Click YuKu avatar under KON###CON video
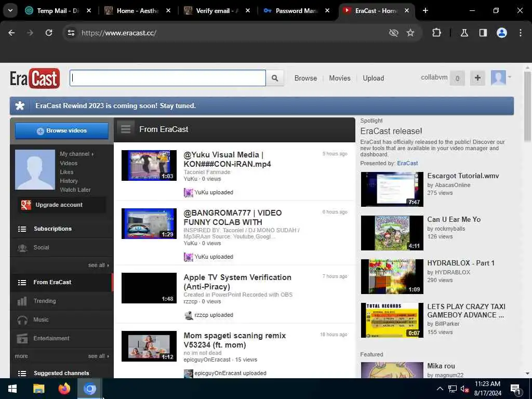This screenshot has width=532, height=399. click(x=188, y=192)
